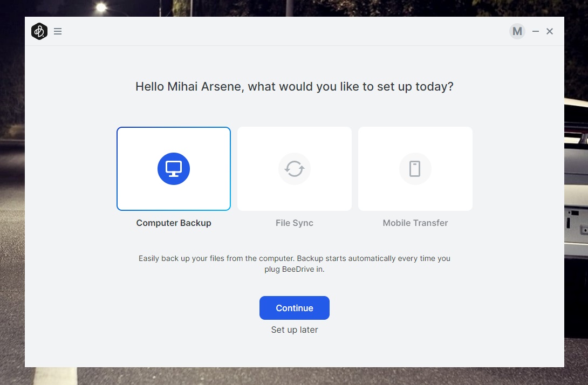Click the blue computer monitor icon
Image resolution: width=588 pixels, height=385 pixels.
tap(174, 169)
